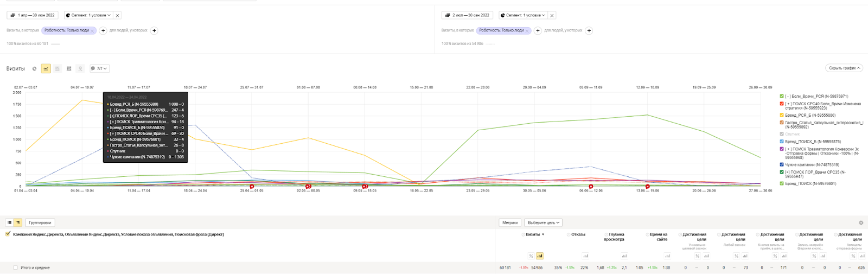The height and width of the screenshot is (274, 868).
Task: Expand the 'Выберите цель' dropdown
Action: [x=543, y=222]
